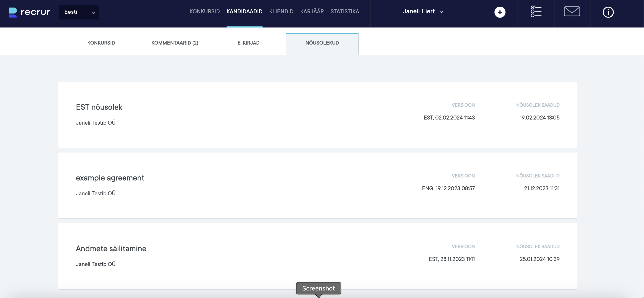Select the NÕUSOLEKUD tab
This screenshot has height=298, width=644.
pos(322,43)
